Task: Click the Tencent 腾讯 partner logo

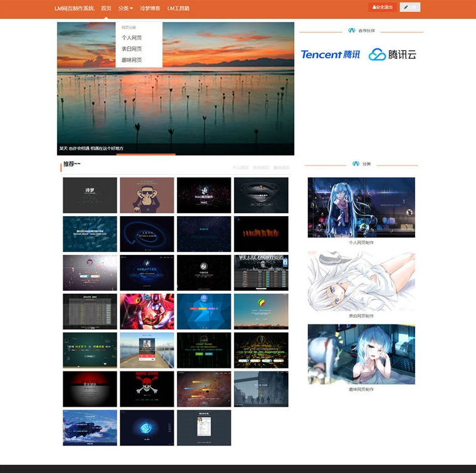Action: pyautogui.click(x=331, y=55)
